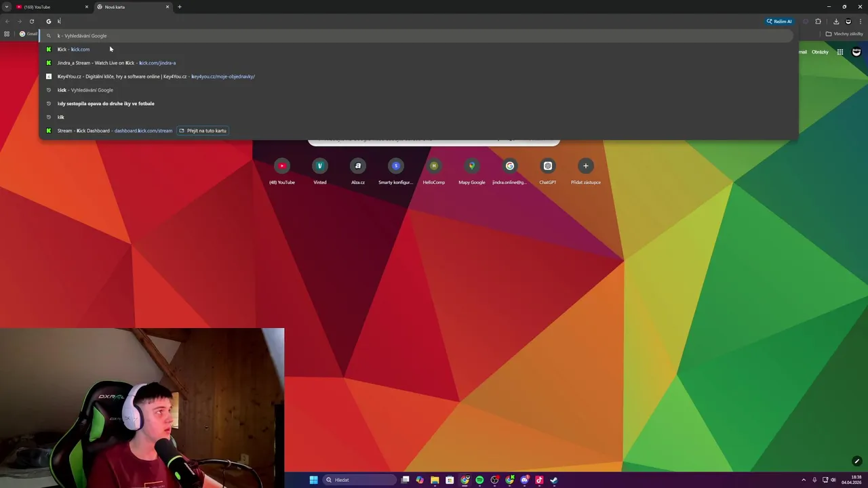Open the ChatGPT shortcut
The image size is (868, 488).
pos(548,171)
